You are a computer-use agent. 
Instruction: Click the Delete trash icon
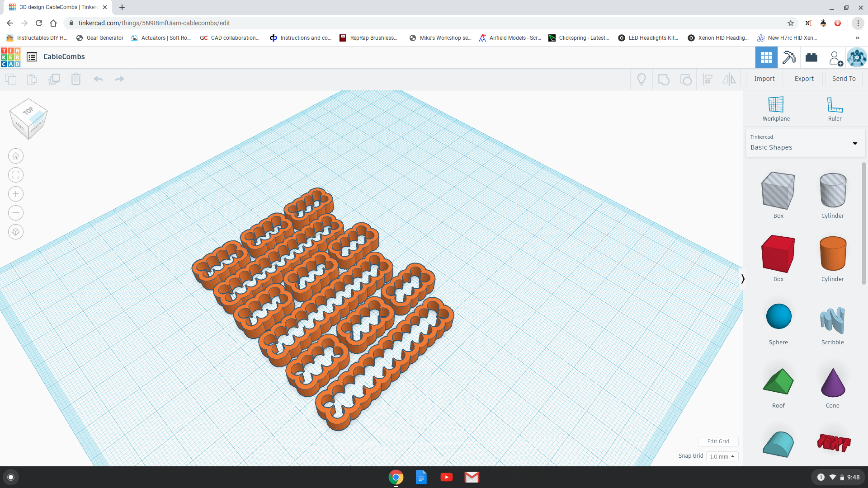point(76,79)
